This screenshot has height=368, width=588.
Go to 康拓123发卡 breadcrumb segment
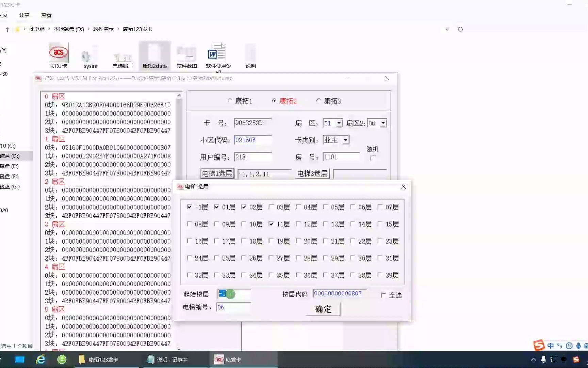point(137,29)
